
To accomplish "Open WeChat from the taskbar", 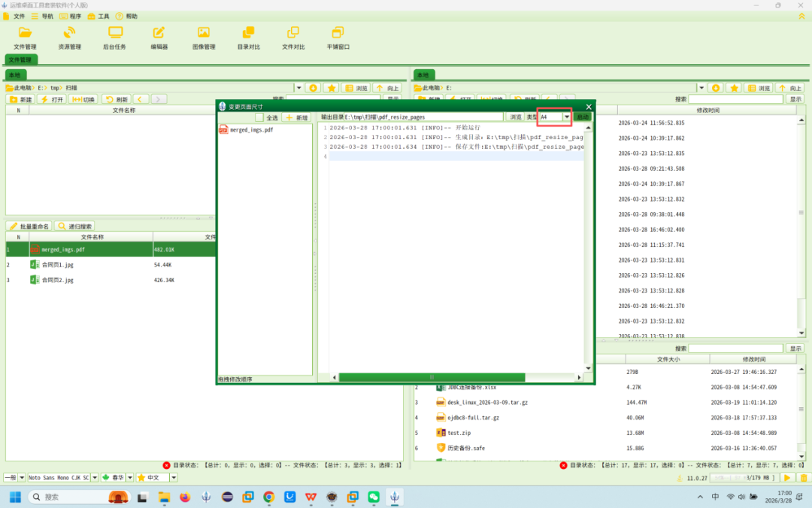I will click(x=374, y=497).
